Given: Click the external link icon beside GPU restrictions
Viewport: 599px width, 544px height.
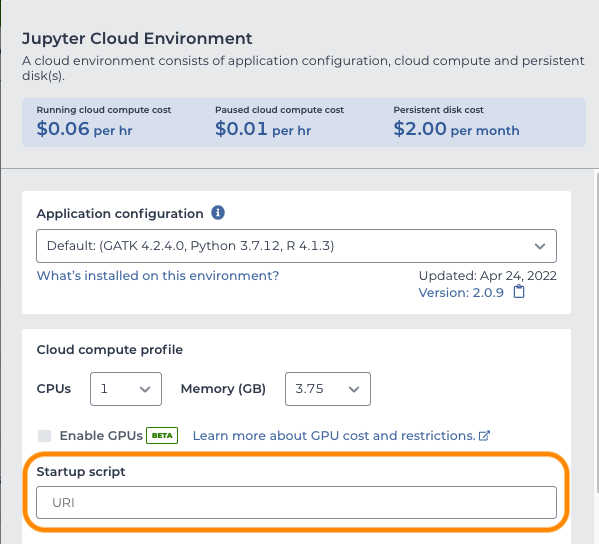Looking at the screenshot, I should pos(484,436).
